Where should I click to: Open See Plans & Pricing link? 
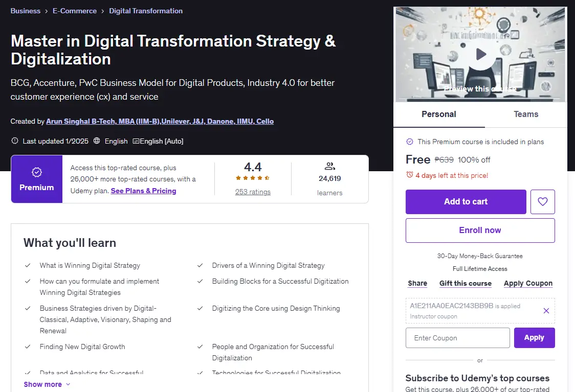click(x=143, y=191)
